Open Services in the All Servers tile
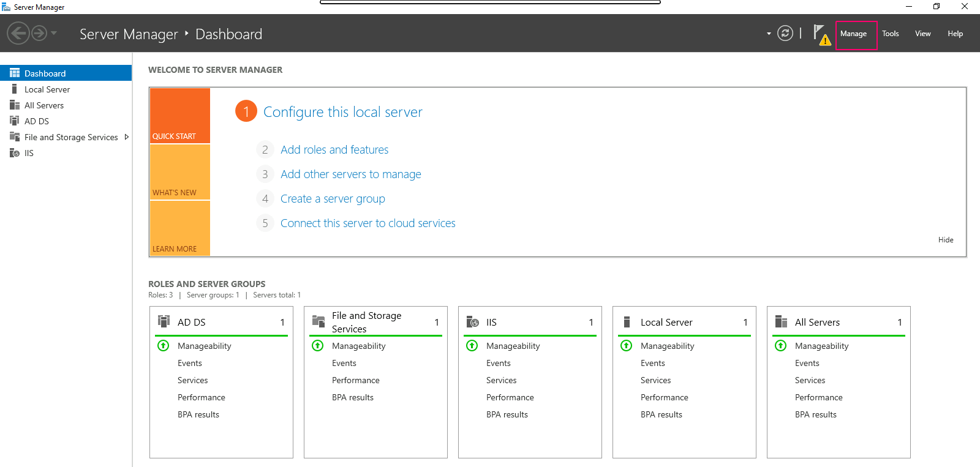The width and height of the screenshot is (980, 467). click(x=810, y=380)
